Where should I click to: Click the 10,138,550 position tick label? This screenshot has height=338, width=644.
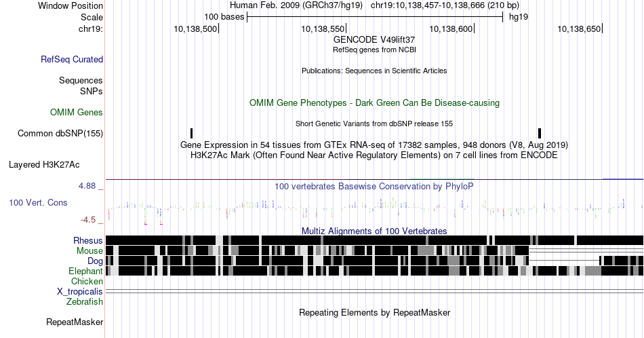[323, 29]
